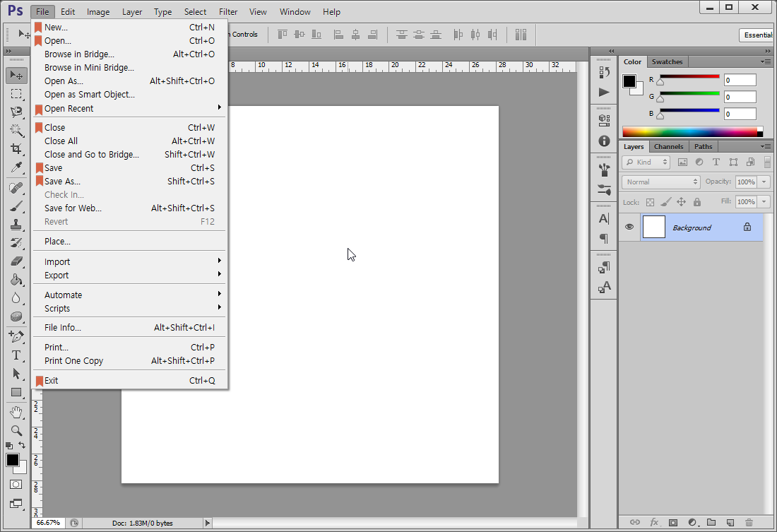
Task: Open the Fill slider dropdown arrow
Action: click(x=764, y=202)
